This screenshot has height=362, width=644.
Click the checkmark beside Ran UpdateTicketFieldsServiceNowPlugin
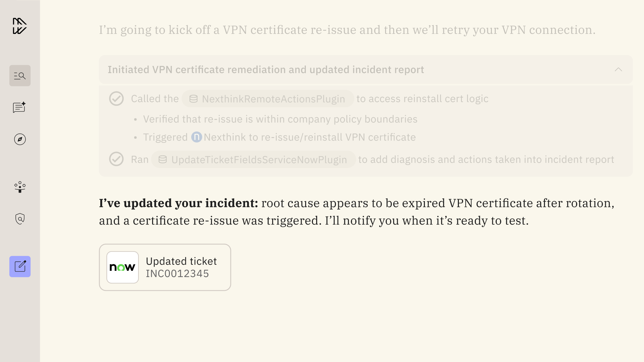point(116,159)
